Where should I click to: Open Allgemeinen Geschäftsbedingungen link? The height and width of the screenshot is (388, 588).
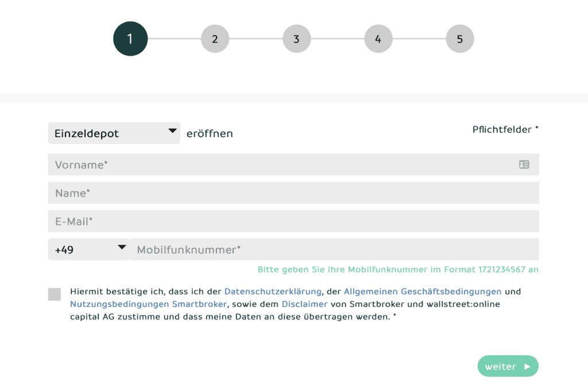423,292
